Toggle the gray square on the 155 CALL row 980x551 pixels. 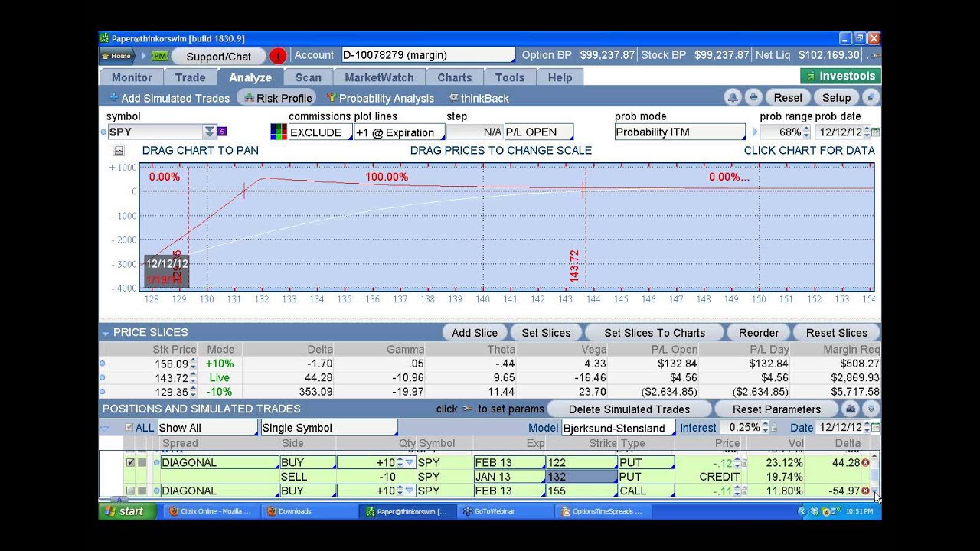pyautogui.click(x=142, y=491)
